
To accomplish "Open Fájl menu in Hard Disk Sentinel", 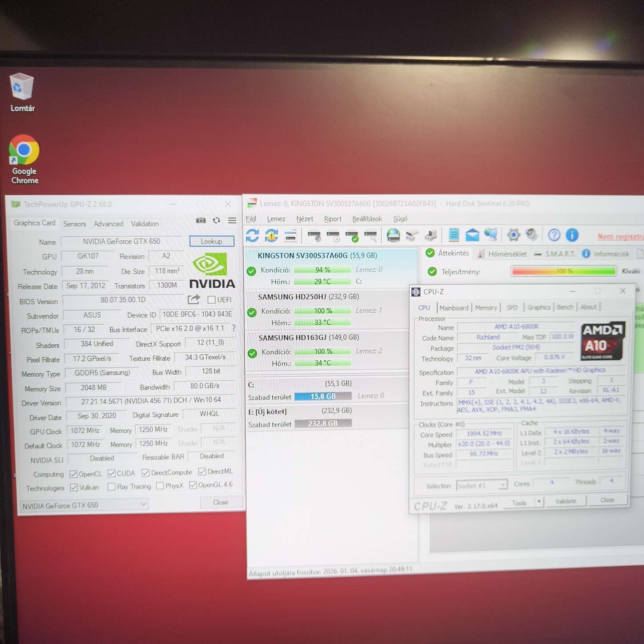I will [x=251, y=219].
